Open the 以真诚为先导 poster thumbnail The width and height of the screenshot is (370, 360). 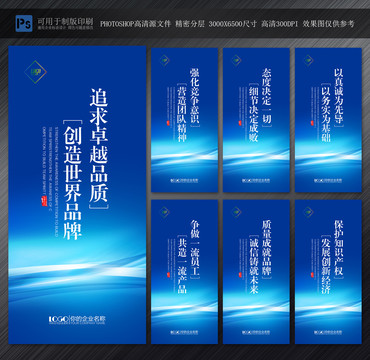[328, 120]
